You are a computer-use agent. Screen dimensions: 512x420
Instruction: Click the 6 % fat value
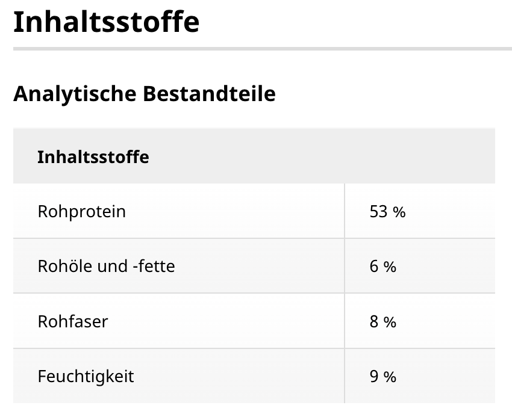pyautogui.click(x=382, y=267)
